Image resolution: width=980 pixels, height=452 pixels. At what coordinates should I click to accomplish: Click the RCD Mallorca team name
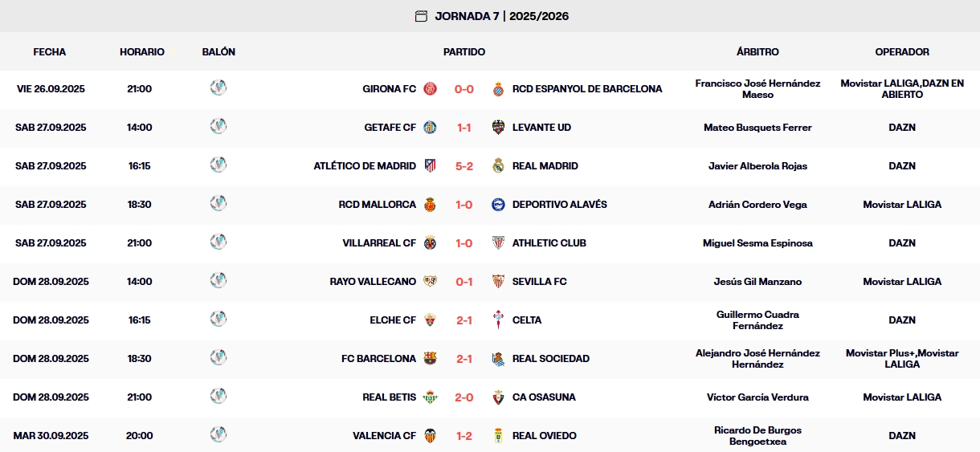[378, 205]
